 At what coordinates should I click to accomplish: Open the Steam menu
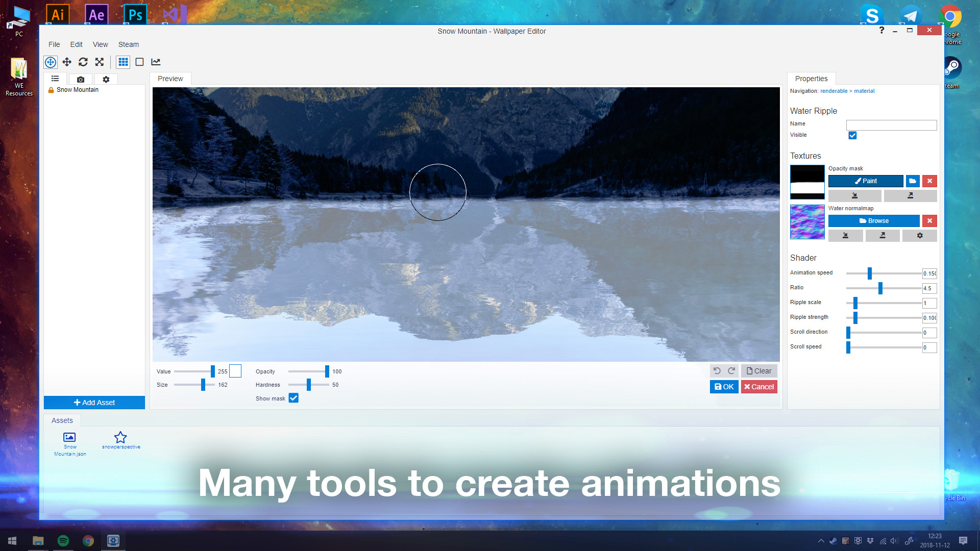point(129,44)
